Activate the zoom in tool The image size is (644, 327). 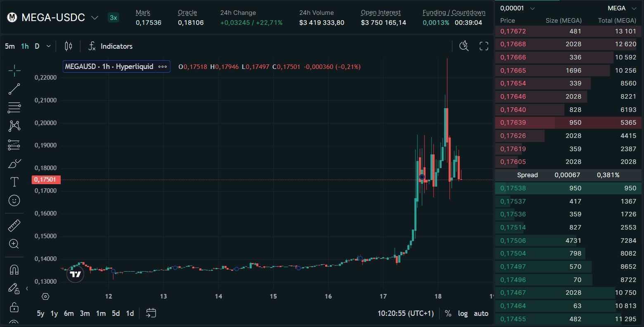pyautogui.click(x=14, y=244)
